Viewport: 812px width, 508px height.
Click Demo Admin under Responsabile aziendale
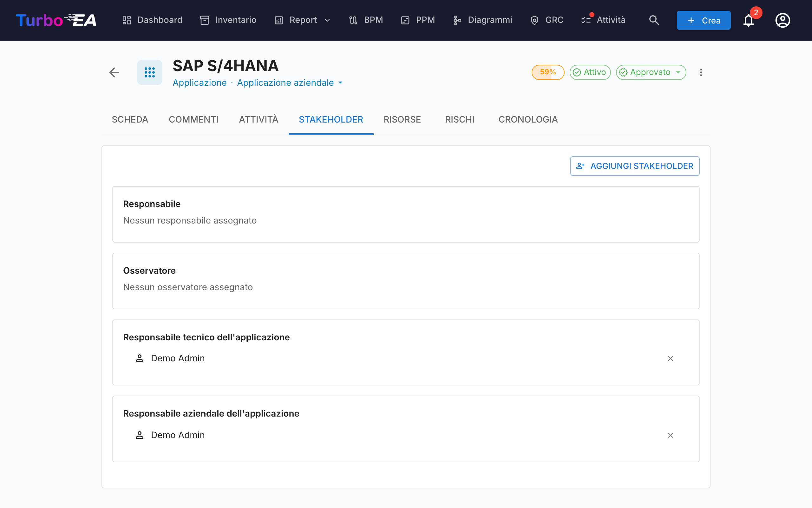point(178,435)
